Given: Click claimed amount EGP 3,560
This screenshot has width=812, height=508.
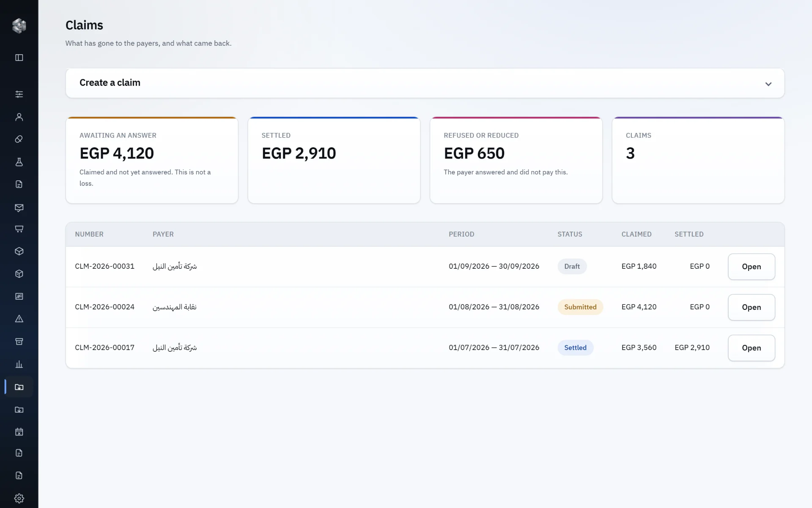Looking at the screenshot, I should pos(639,348).
